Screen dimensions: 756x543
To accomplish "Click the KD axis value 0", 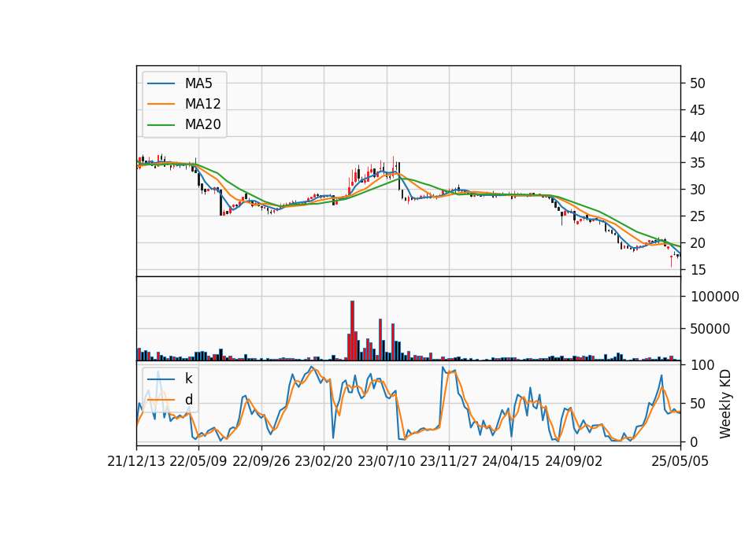I will 695,441.
